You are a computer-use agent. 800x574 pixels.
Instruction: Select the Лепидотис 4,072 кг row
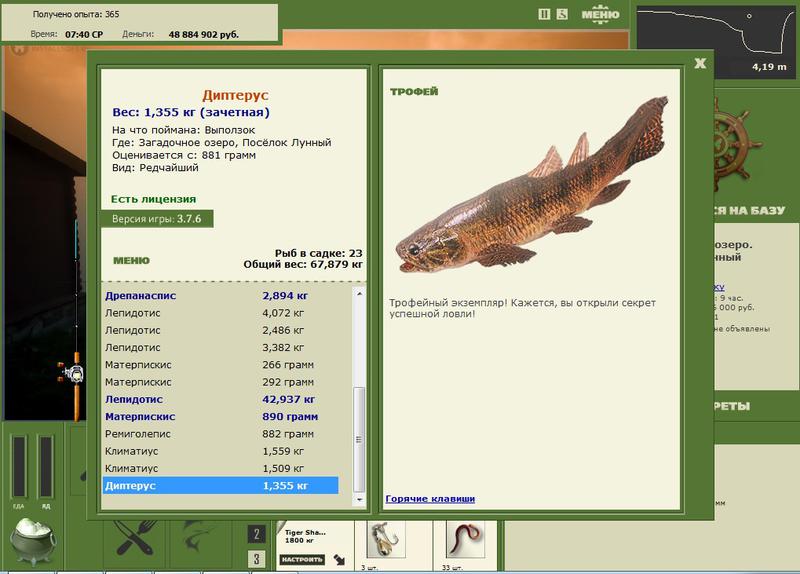pos(220,313)
